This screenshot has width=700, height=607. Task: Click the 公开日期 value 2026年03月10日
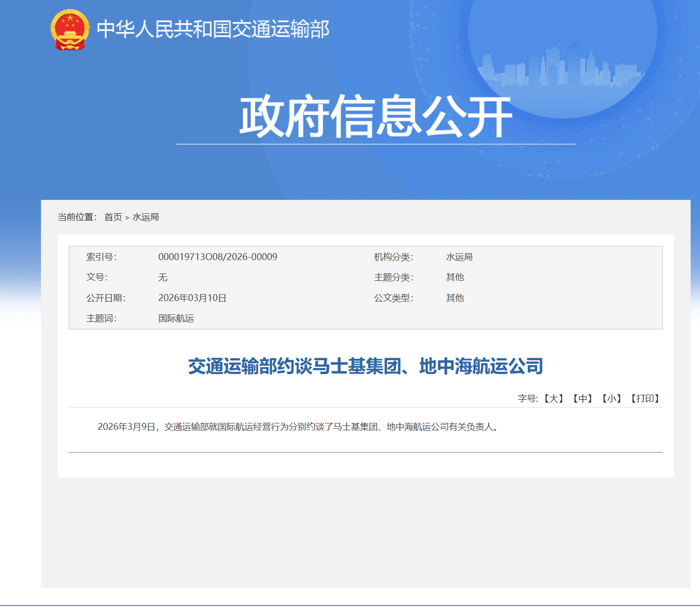tap(192, 298)
